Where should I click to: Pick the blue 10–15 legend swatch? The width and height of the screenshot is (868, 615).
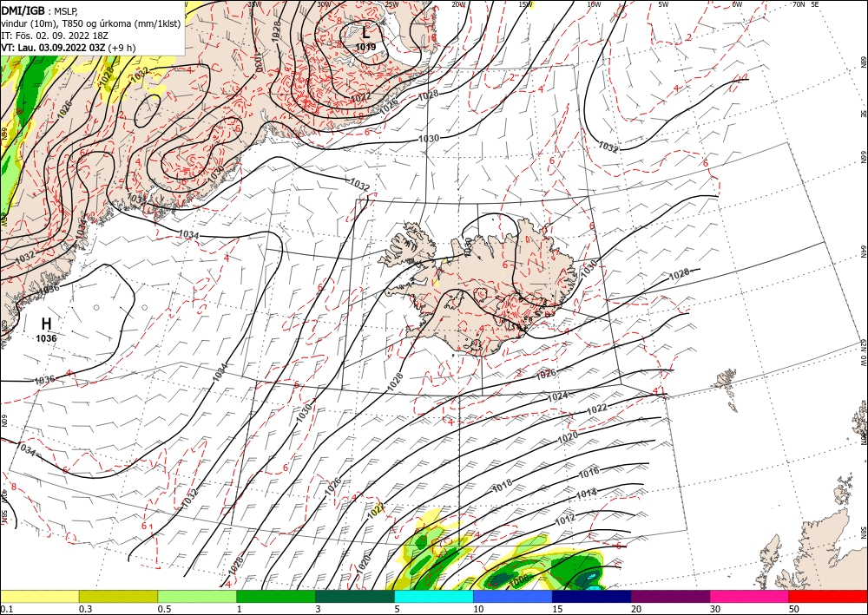[x=513, y=596]
